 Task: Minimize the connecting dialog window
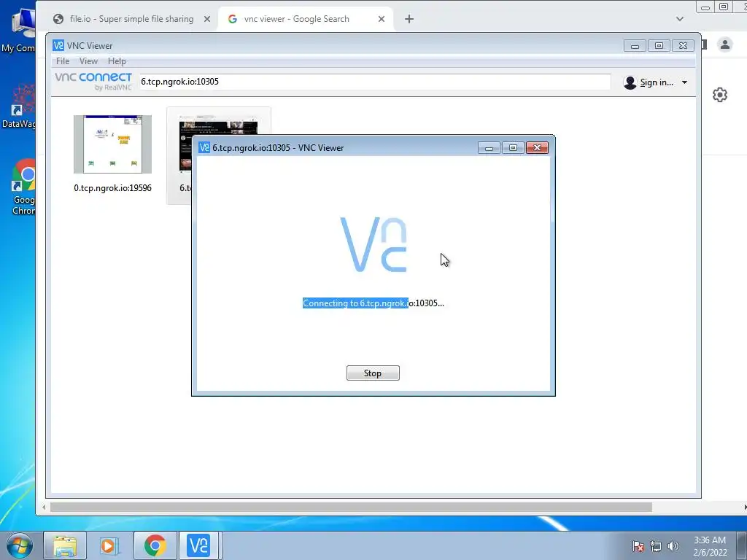[489, 147]
